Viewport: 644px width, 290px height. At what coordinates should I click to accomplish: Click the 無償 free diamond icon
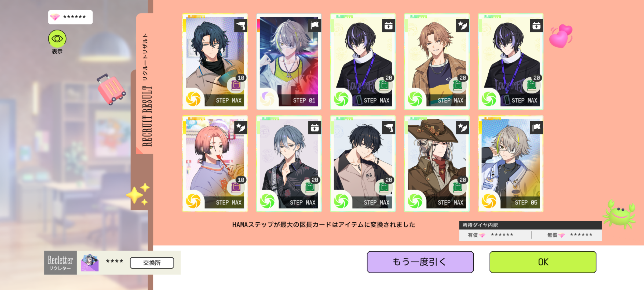click(x=561, y=235)
